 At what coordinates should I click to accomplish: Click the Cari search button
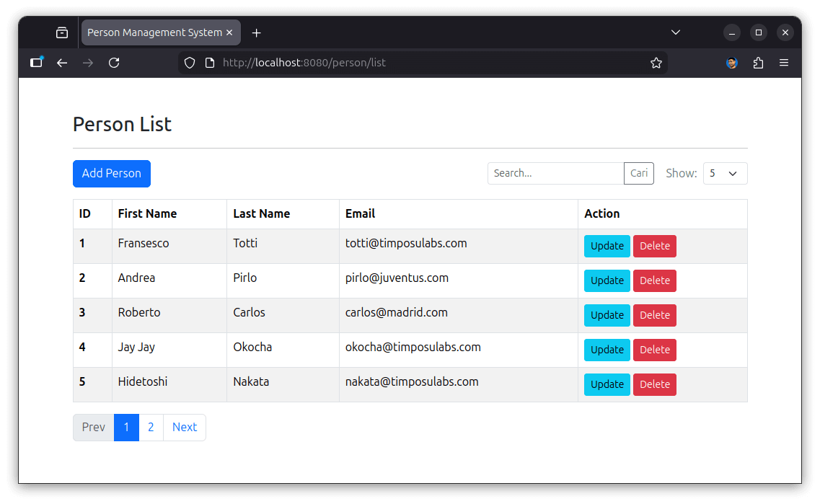point(639,173)
